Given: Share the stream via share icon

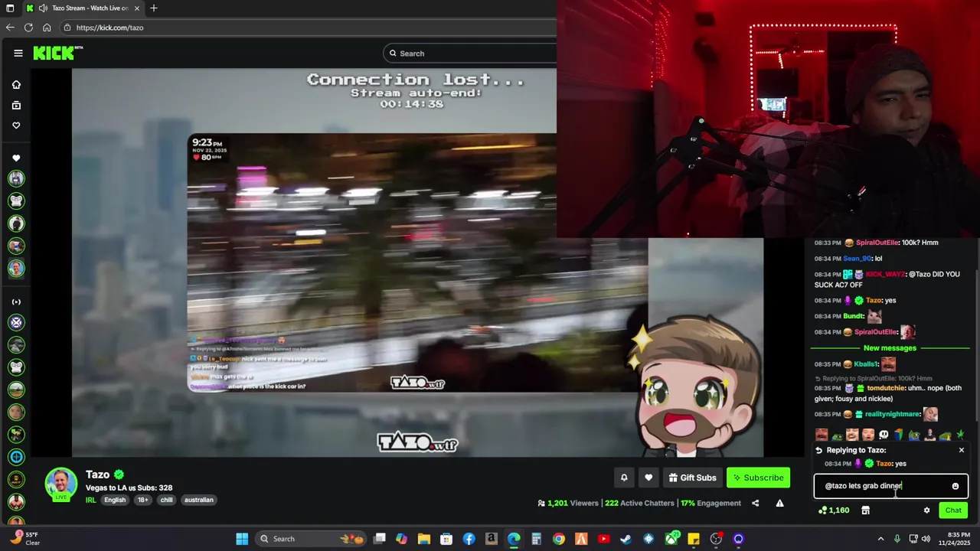Looking at the screenshot, I should click(755, 503).
